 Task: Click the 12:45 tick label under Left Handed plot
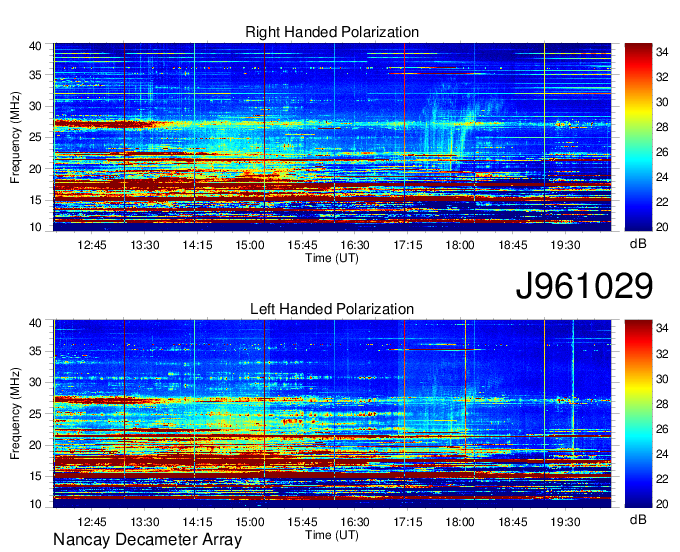(x=92, y=522)
